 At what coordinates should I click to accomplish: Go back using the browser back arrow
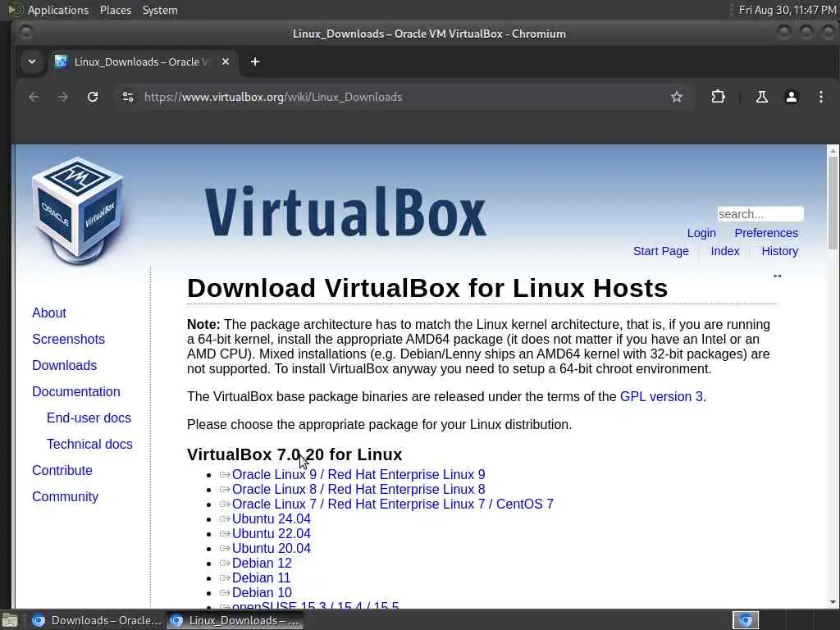point(34,97)
